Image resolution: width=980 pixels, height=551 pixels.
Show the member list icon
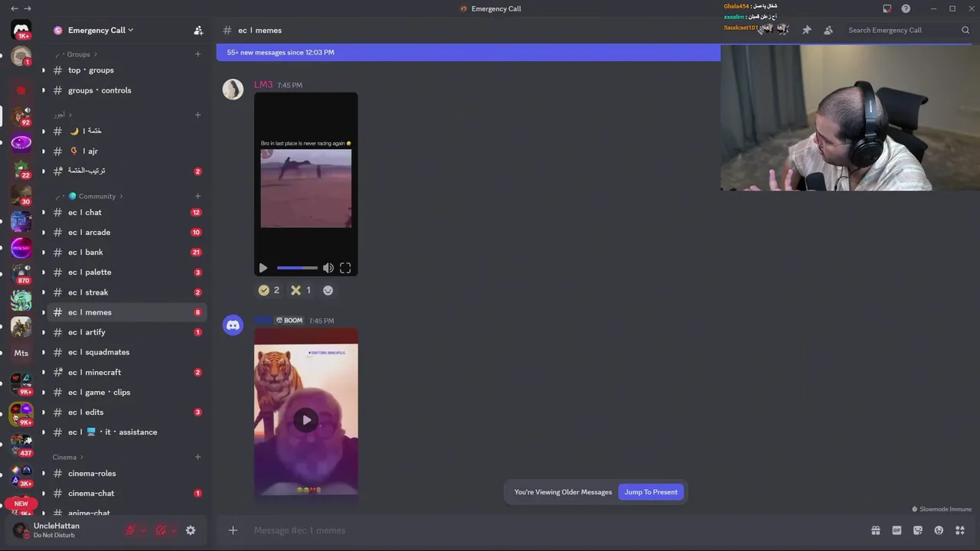828,30
